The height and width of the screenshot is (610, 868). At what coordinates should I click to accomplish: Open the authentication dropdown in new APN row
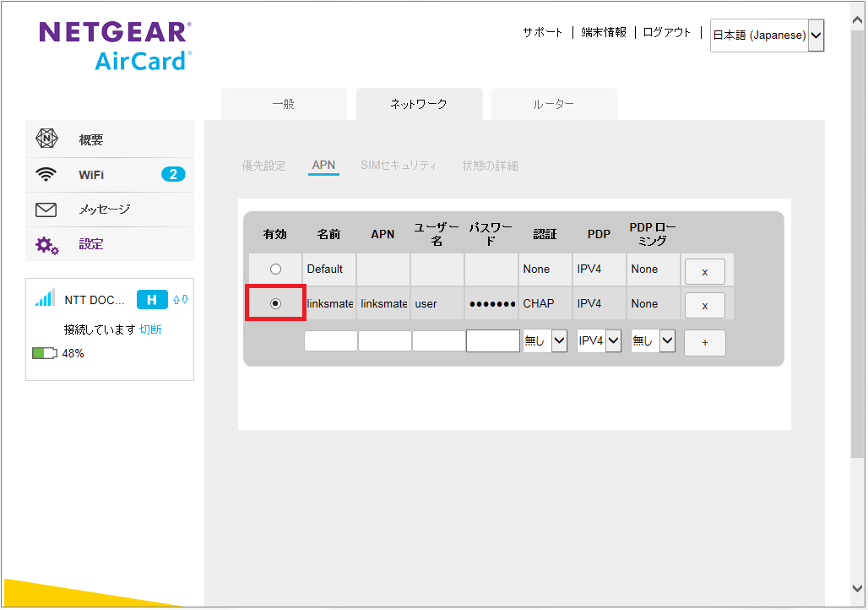point(545,340)
